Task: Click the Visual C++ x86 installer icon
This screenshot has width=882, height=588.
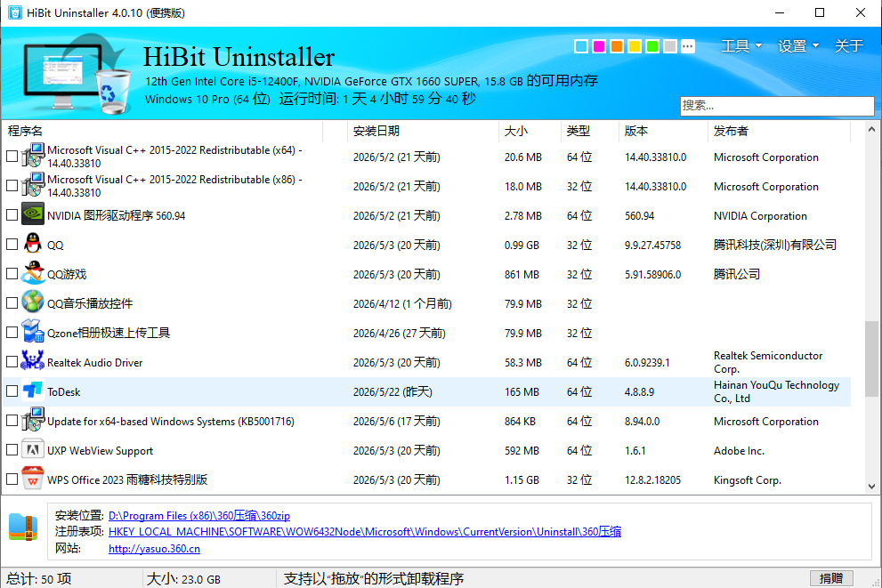Action: pos(33,185)
